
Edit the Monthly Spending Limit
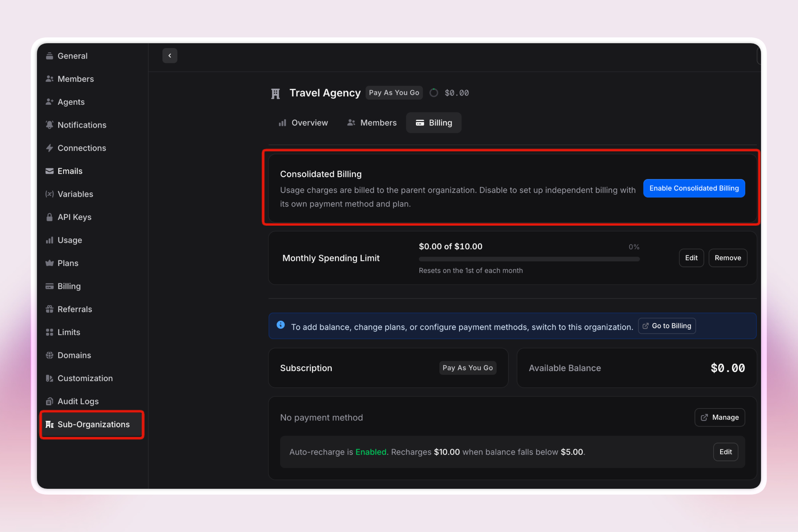[691, 258]
